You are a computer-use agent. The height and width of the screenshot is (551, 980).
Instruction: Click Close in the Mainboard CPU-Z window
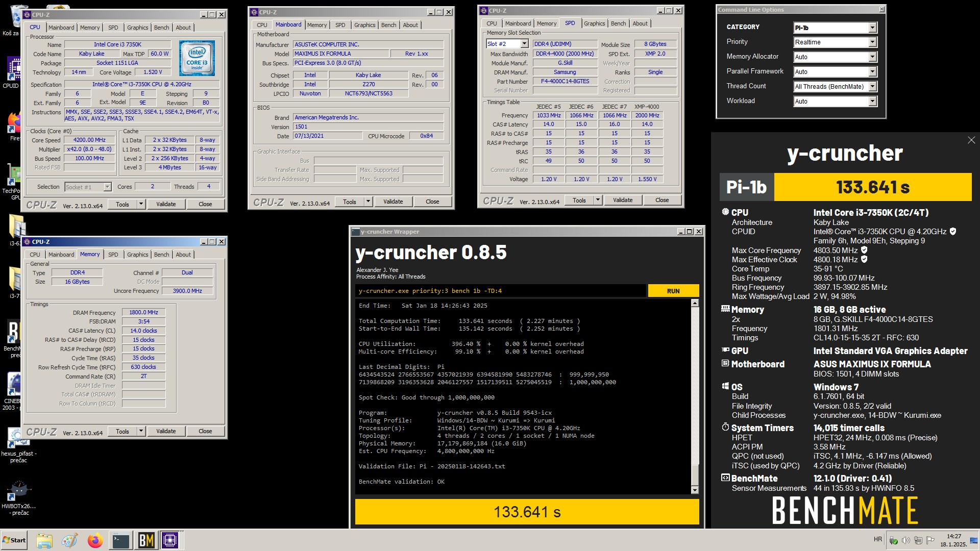click(432, 202)
